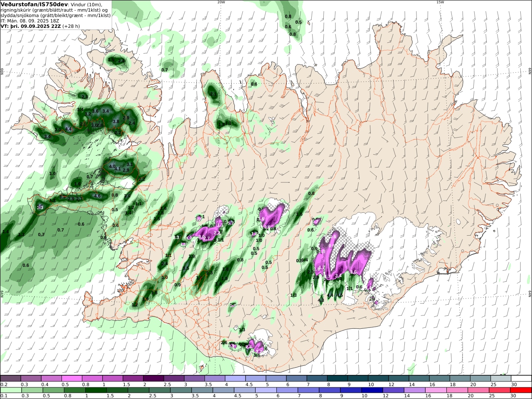Pick lower legend green swatch between 0.8 and 1
532x399 pixels.
[x=76, y=390]
